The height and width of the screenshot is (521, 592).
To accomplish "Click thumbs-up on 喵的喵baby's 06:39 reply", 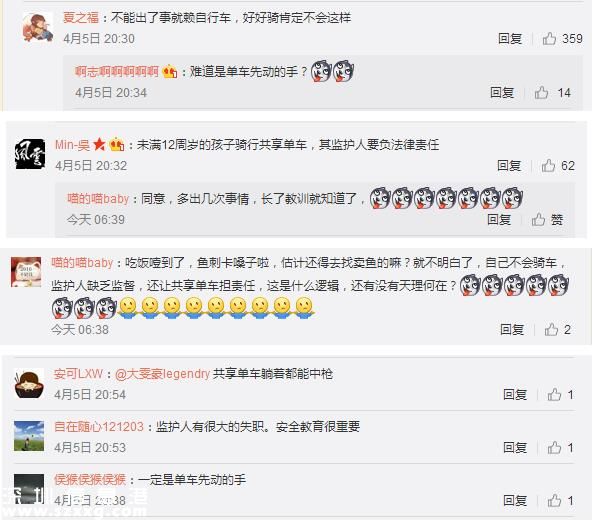I will coord(538,219).
